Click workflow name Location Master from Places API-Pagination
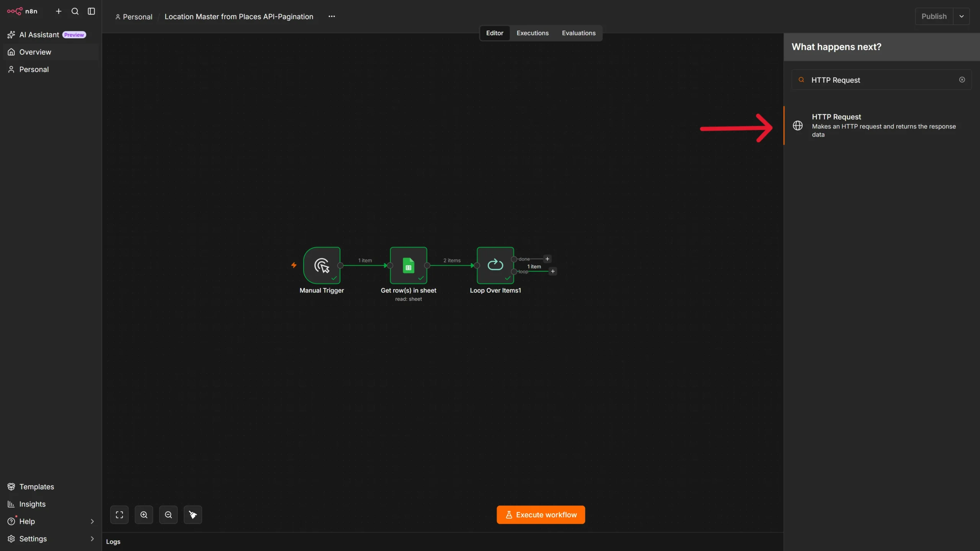 coord(239,16)
